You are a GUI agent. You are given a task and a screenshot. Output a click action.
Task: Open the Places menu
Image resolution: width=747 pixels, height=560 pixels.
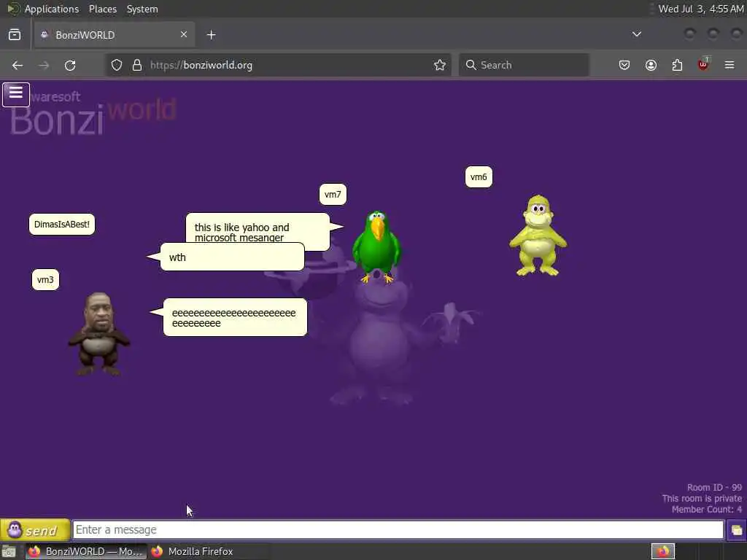pyautogui.click(x=103, y=9)
